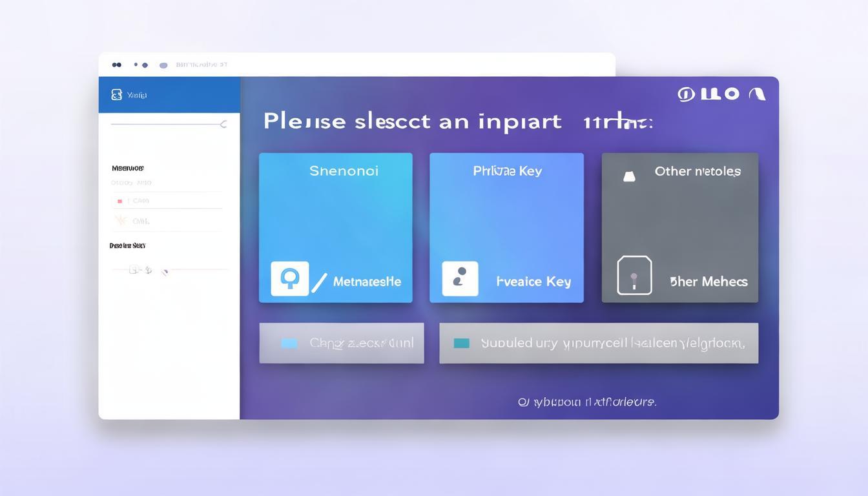Click the outlined keyhole icon in grey card
This screenshot has height=496, width=868.
pos(634,276)
